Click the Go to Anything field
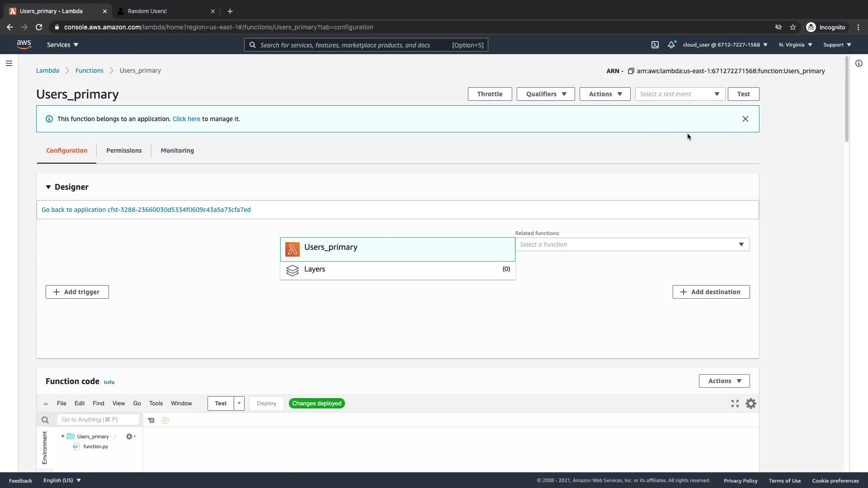Viewport: 868px width, 488px height. click(x=98, y=420)
